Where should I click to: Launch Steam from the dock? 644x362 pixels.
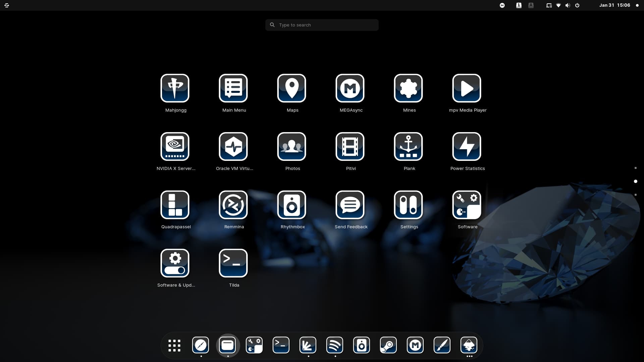(x=388, y=345)
